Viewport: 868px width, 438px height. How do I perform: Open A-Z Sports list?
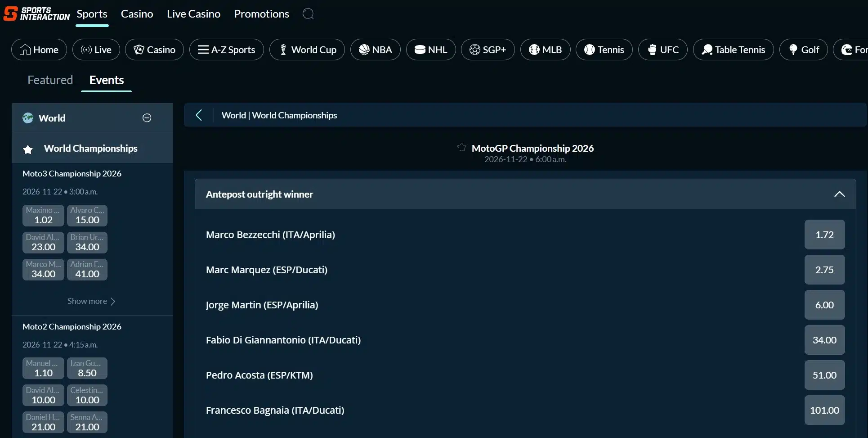227,50
